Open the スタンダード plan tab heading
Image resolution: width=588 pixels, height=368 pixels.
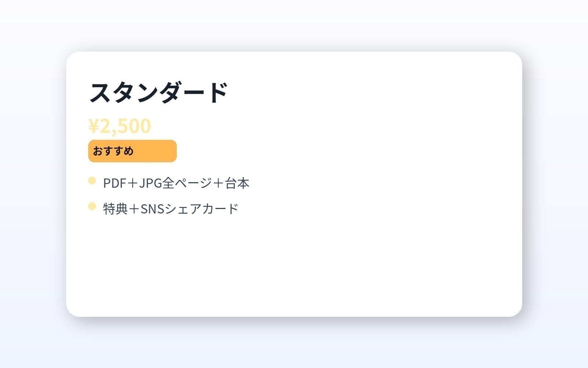[158, 91]
